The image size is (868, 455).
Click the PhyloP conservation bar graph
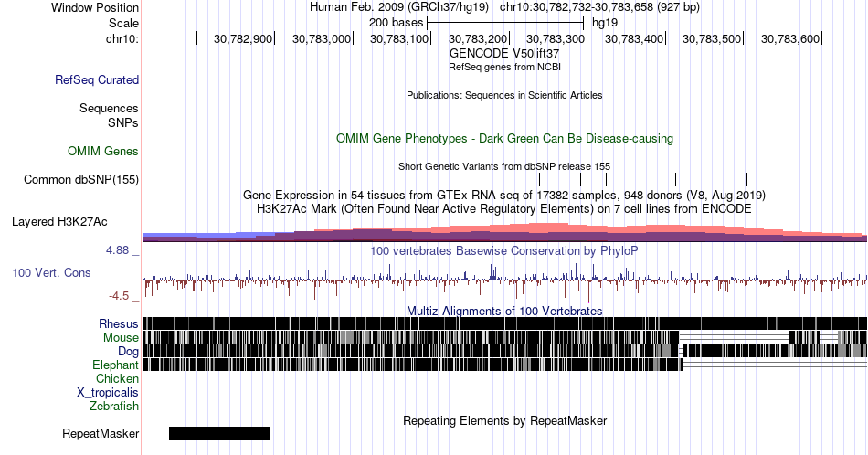point(504,280)
